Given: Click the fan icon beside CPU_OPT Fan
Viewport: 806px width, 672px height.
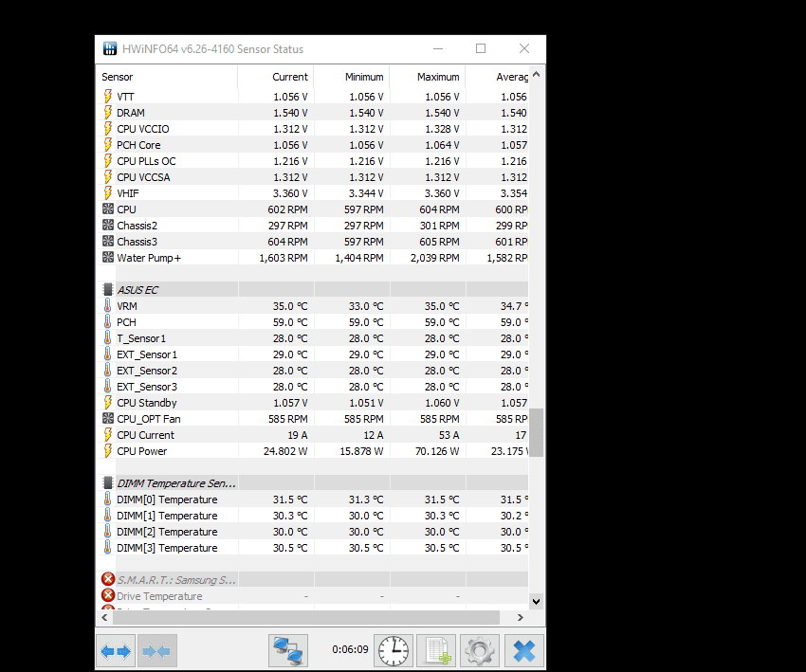Looking at the screenshot, I should coord(108,418).
